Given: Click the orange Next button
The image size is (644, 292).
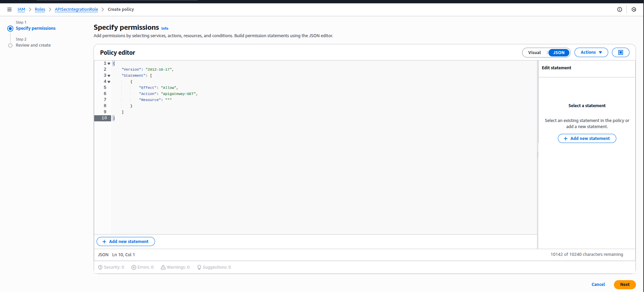Looking at the screenshot, I should [624, 285].
